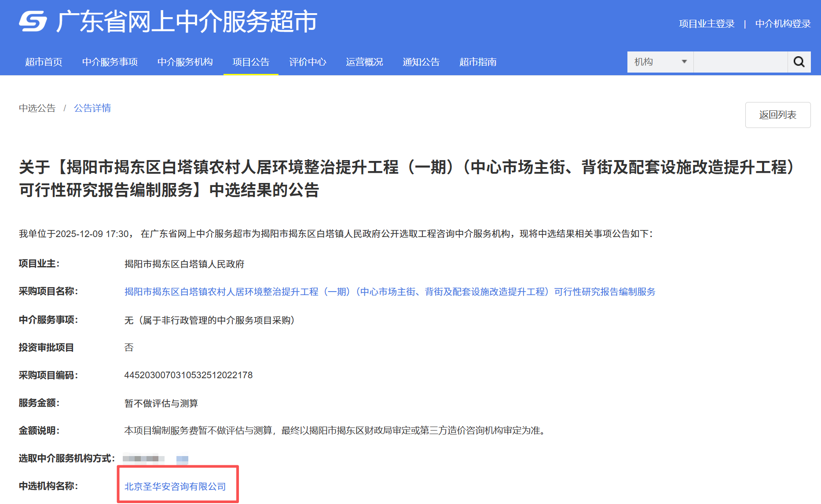Click the search keyword input field
Viewport: 821px width, 504px height.
click(x=740, y=62)
